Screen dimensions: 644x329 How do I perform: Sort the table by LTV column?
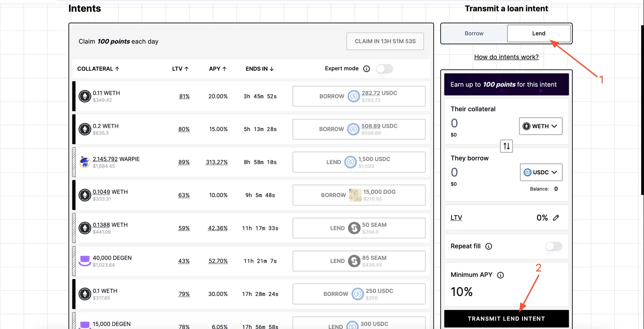(180, 69)
